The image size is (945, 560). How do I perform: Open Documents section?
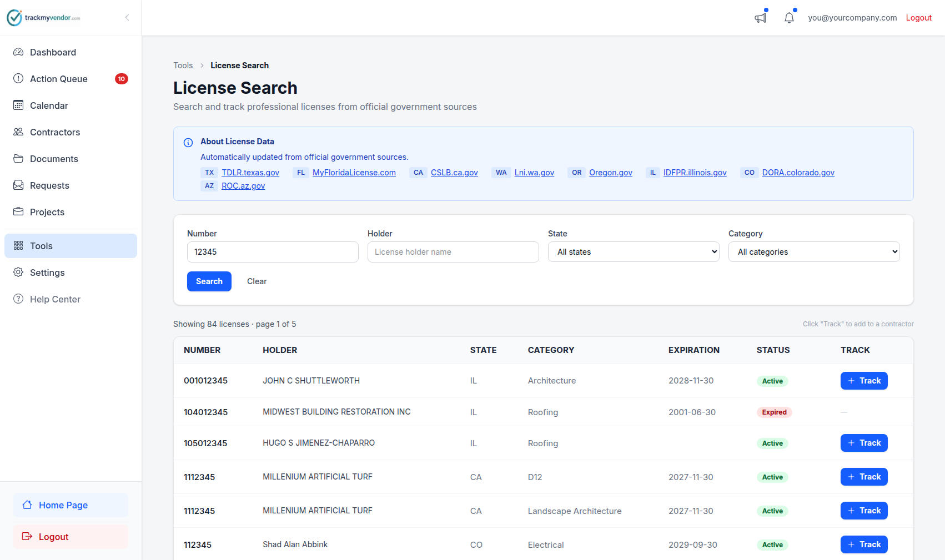click(71, 159)
